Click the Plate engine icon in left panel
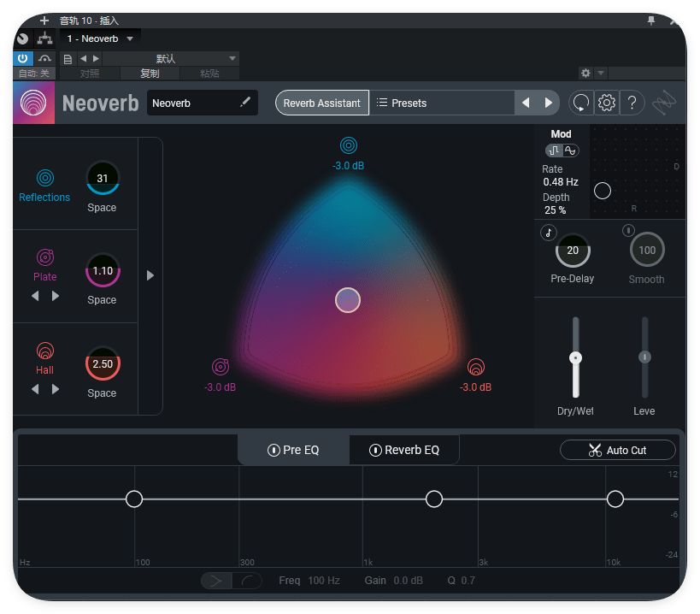This screenshot has height=614, width=700. click(x=45, y=257)
